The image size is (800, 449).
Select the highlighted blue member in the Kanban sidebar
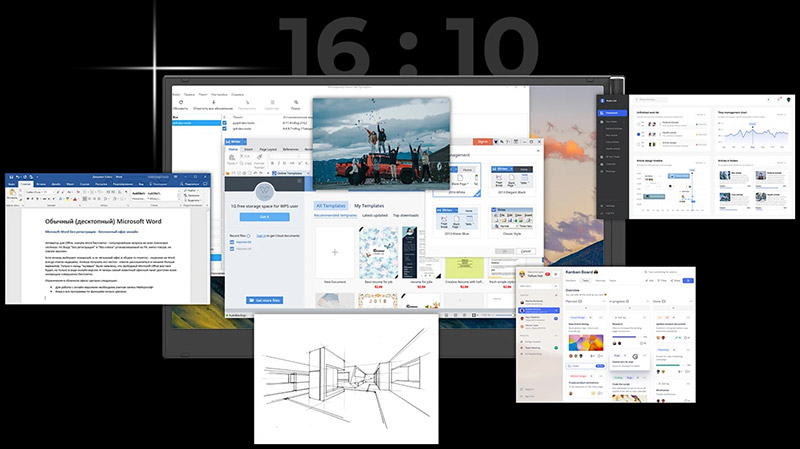pos(539,310)
